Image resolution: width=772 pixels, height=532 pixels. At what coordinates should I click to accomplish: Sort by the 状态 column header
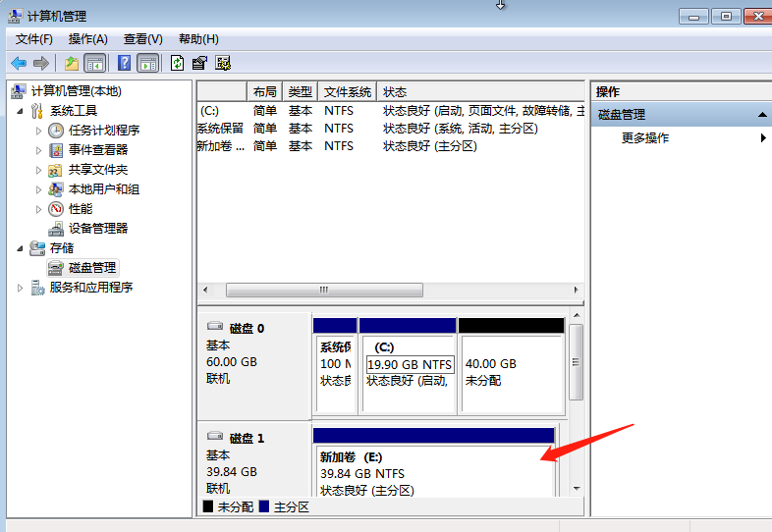480,91
